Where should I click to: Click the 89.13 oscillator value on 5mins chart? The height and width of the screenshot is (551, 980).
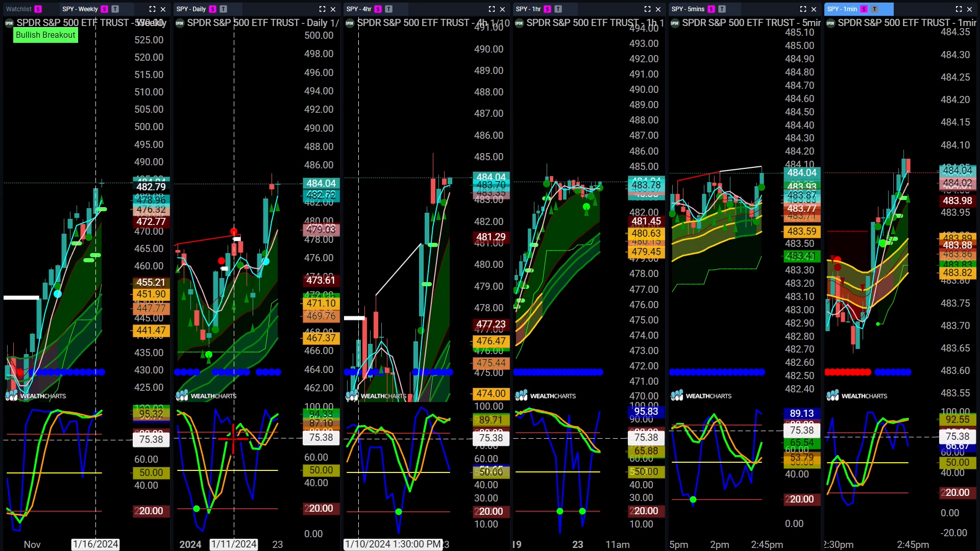tap(802, 414)
